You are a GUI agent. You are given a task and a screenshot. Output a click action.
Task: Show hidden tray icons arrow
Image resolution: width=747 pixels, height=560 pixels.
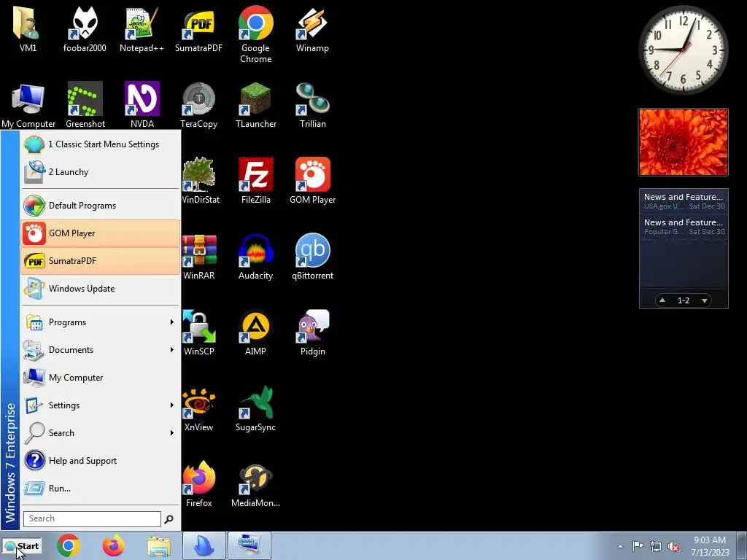(620, 546)
